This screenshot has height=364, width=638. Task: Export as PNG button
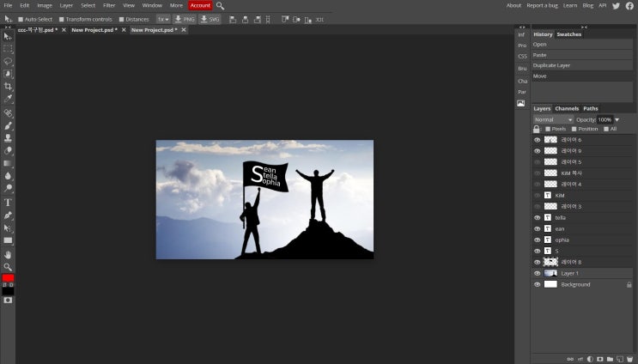click(x=185, y=19)
